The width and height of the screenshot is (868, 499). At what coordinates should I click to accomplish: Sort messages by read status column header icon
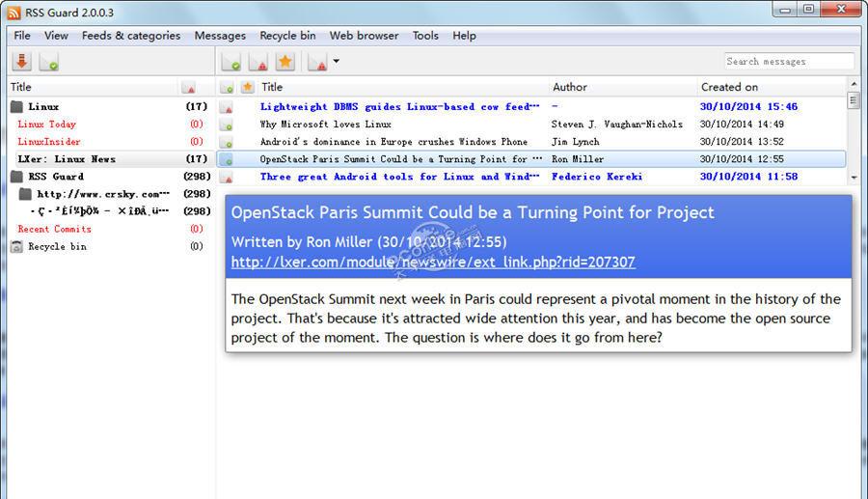coord(227,88)
